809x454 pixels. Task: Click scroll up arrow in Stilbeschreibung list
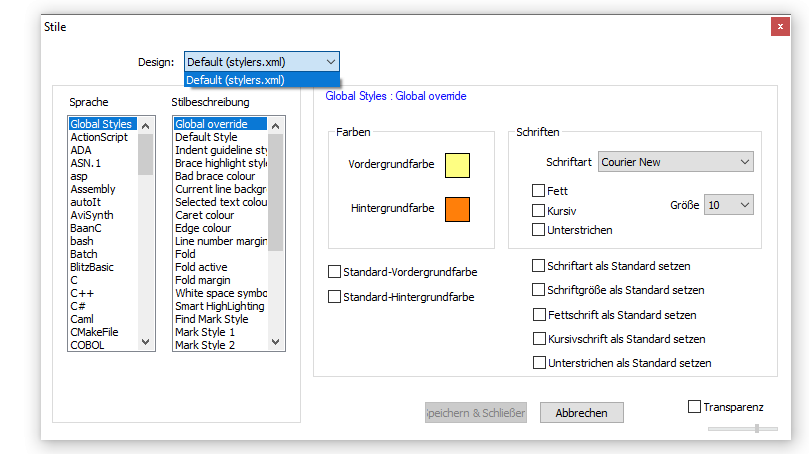tap(276, 126)
